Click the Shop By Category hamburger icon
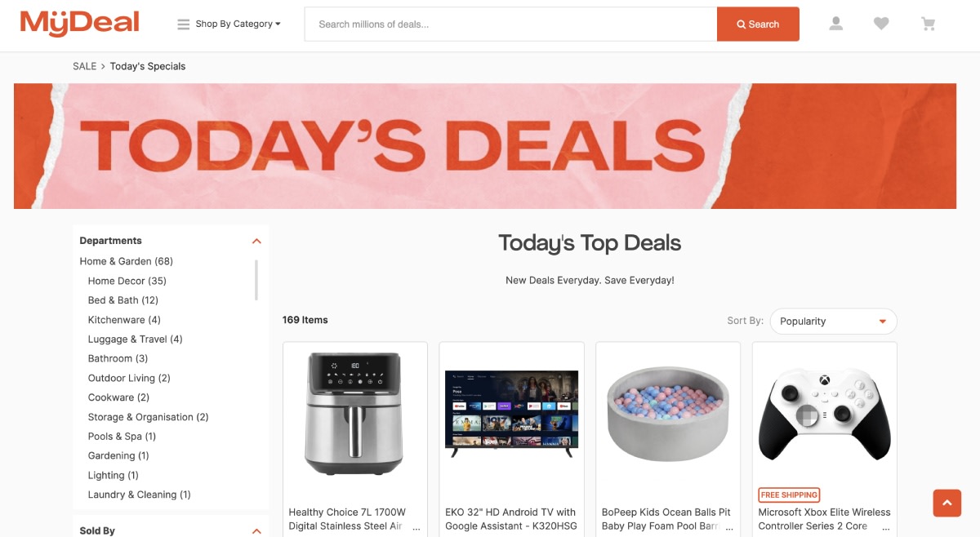The width and height of the screenshot is (980, 537). 184,24
